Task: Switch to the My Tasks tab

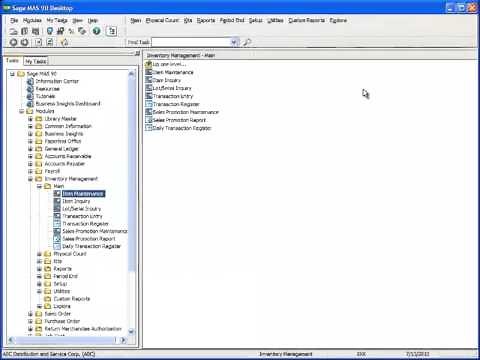Action: click(36, 61)
